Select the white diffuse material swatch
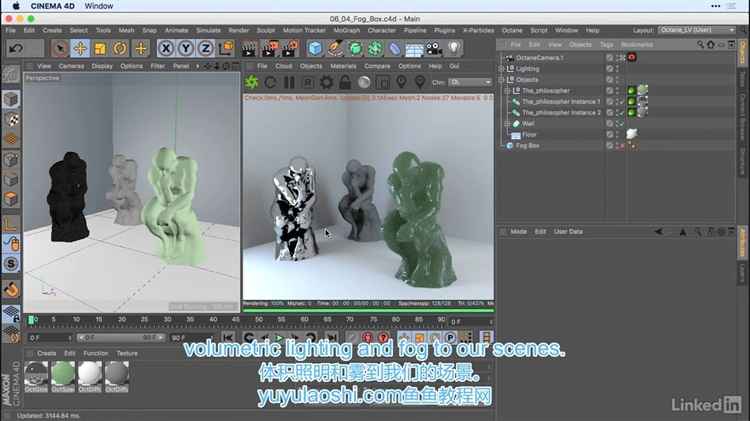The height and width of the screenshot is (421, 750). [90, 374]
